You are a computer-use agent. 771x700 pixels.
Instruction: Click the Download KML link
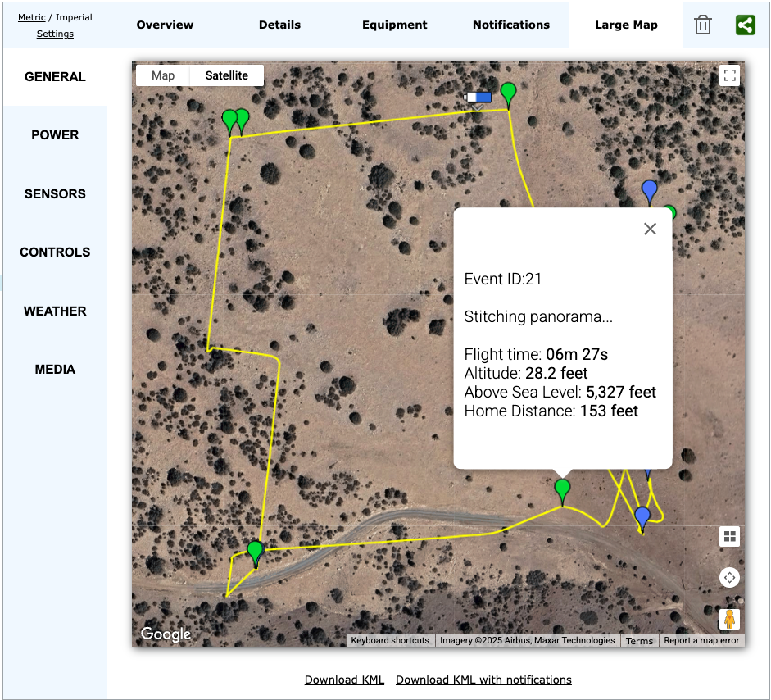[x=344, y=680]
